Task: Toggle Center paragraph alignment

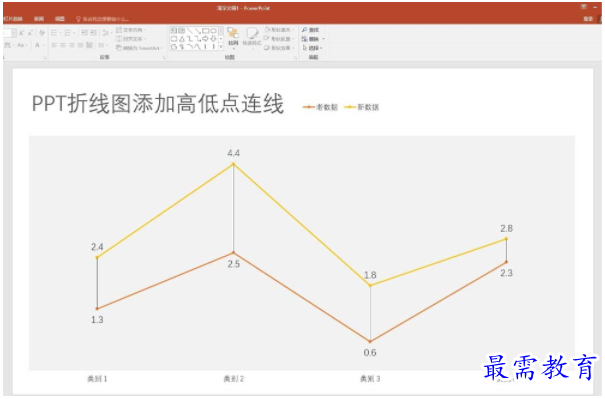Action: [x=63, y=45]
